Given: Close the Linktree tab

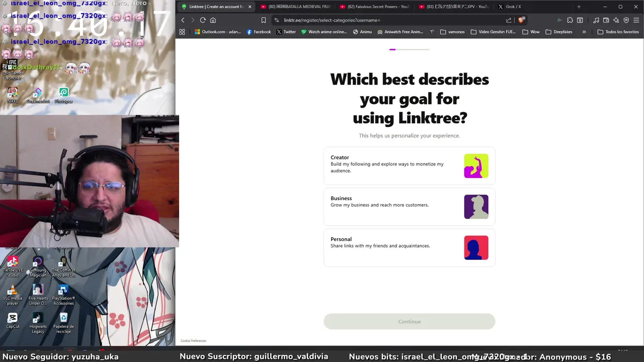Looking at the screenshot, I should coord(250,7).
